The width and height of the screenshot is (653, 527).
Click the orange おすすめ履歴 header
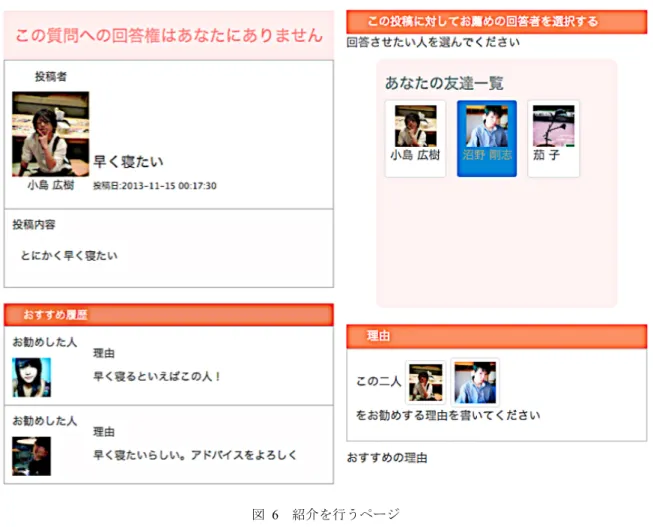(169, 315)
